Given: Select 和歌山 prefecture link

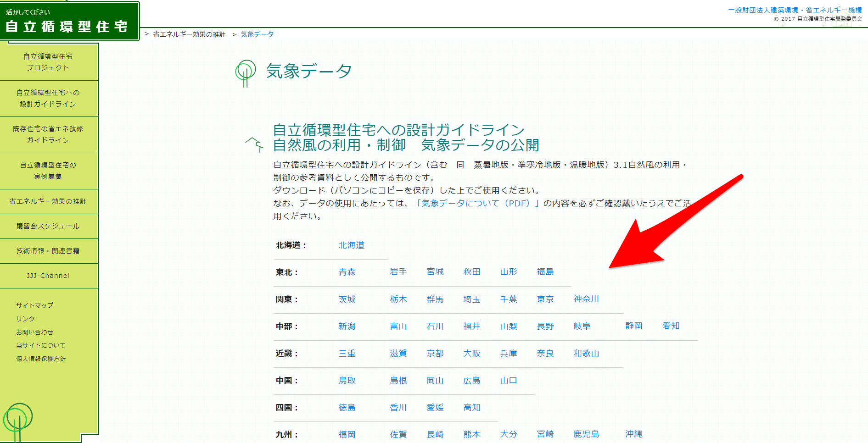Looking at the screenshot, I should tap(586, 353).
